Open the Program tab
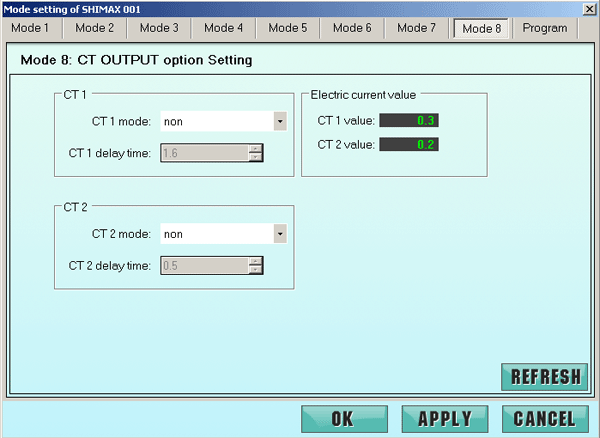The width and height of the screenshot is (600, 438). (545, 28)
